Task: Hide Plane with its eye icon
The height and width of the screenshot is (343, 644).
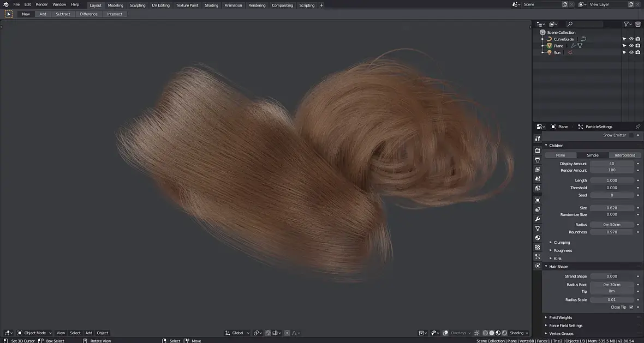Action: pyautogui.click(x=631, y=46)
